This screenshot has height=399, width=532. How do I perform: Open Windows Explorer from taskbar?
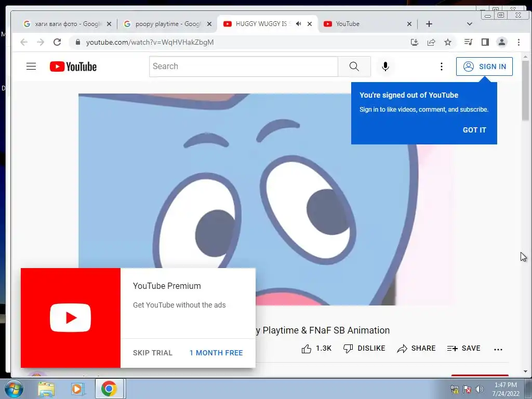tap(46, 389)
